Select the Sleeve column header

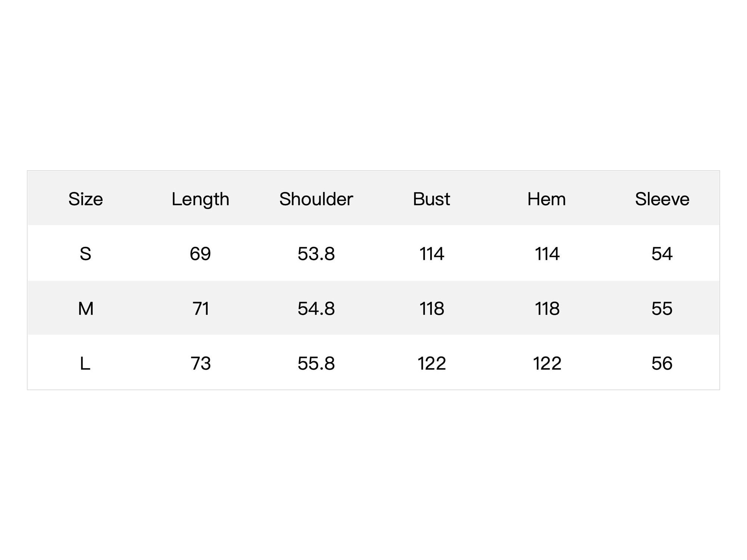662,199
